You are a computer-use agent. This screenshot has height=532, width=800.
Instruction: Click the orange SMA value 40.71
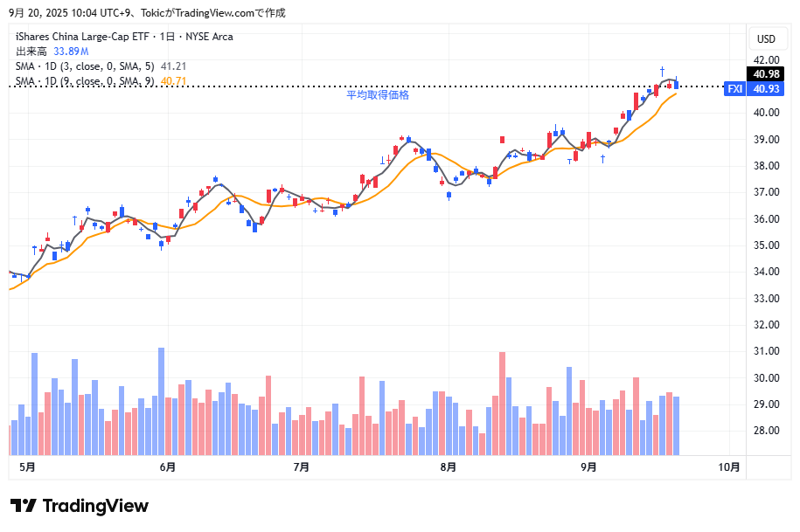tap(173, 81)
